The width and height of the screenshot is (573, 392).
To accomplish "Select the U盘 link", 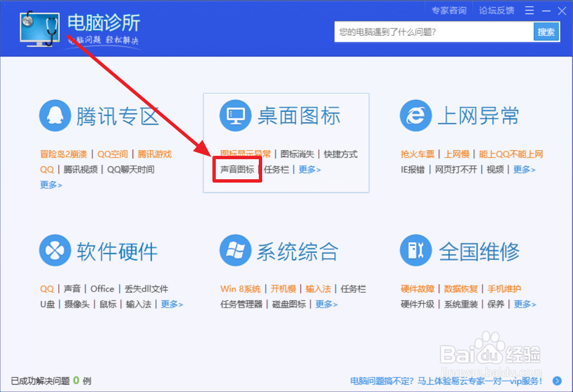I will click(x=48, y=304).
